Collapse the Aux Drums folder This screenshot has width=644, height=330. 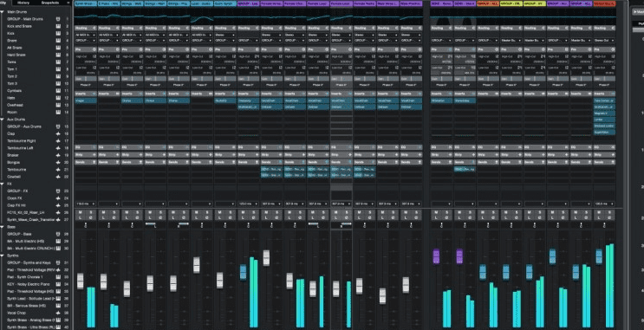pyautogui.click(x=2, y=120)
